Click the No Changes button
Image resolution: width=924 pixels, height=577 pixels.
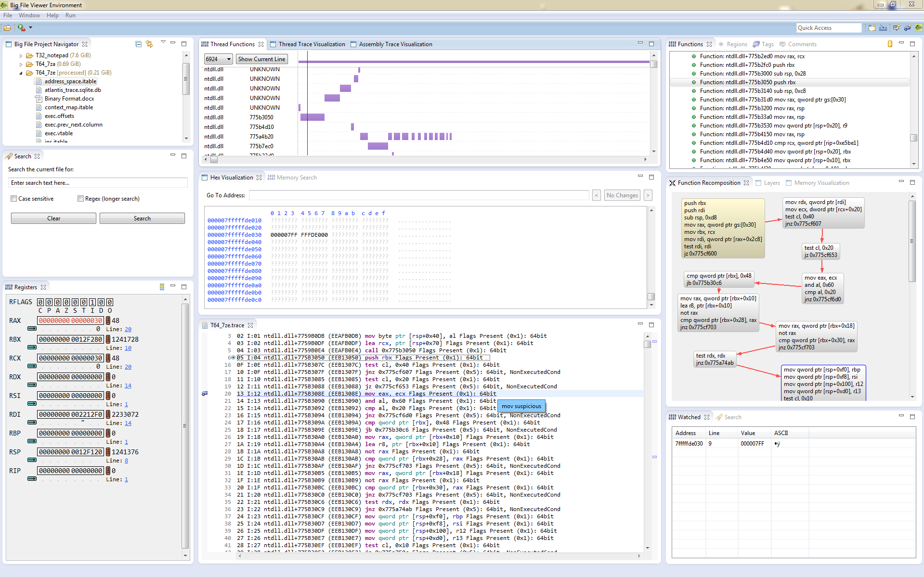point(622,195)
